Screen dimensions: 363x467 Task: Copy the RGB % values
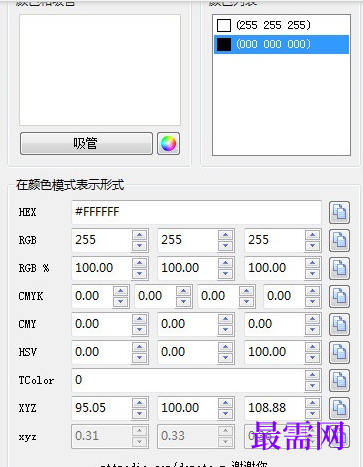click(339, 268)
